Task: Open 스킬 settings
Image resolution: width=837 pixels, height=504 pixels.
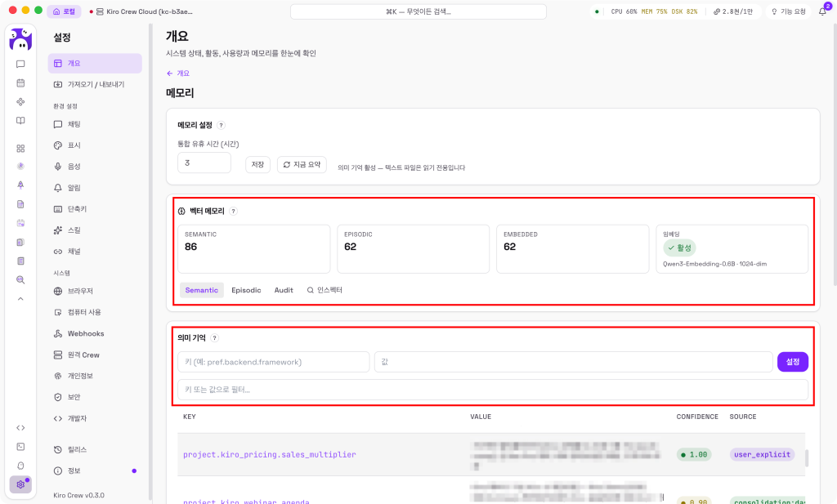Action: pyautogui.click(x=95, y=230)
